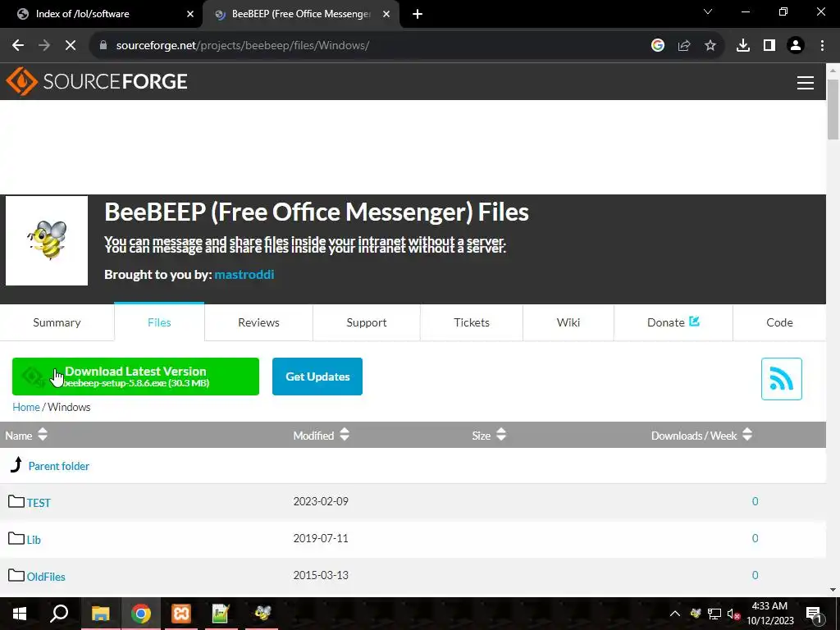Screen dimensions: 840x630
Task: Click Download Latest Version green button
Action: tap(135, 377)
